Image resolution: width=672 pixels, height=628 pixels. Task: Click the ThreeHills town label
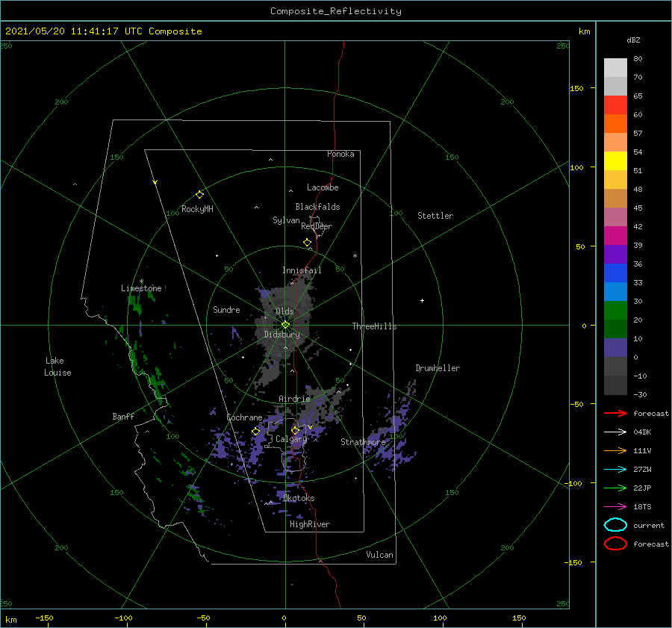point(374,326)
